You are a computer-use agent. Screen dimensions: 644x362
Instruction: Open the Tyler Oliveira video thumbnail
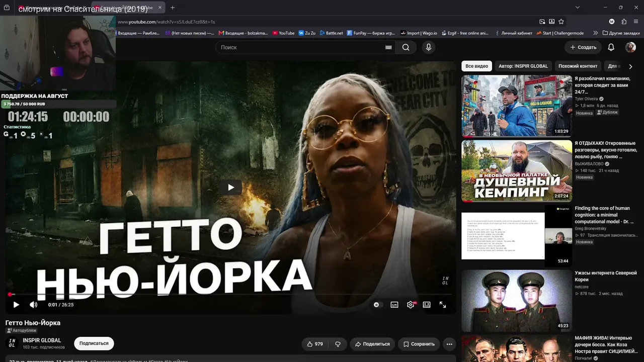pyautogui.click(x=517, y=106)
